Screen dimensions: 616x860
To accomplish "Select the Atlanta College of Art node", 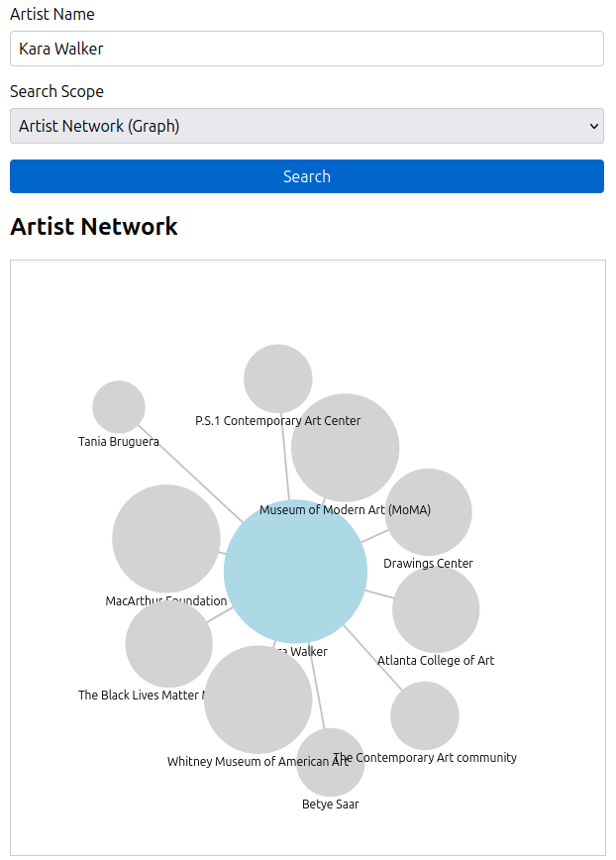I will point(436,609).
